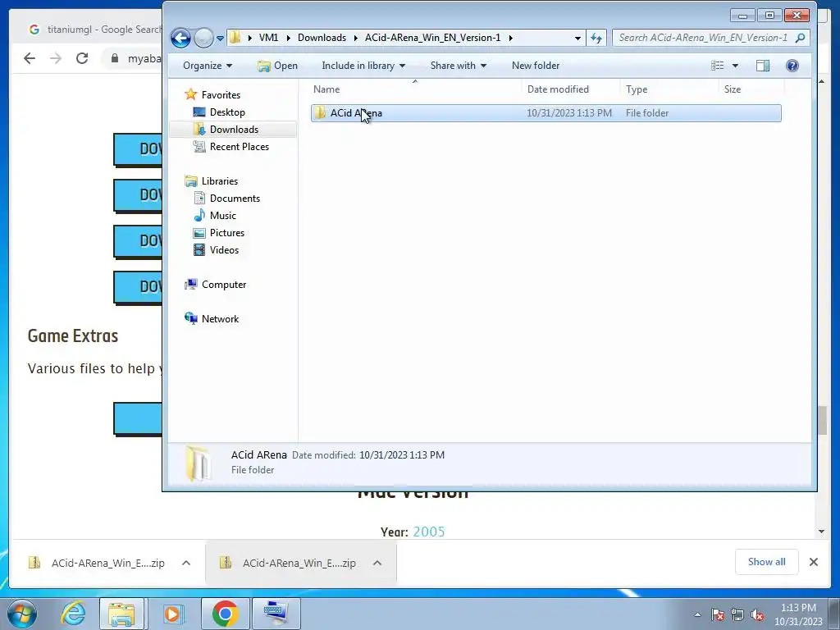Select Network in the navigation pane
This screenshot has width=840, height=630.
tap(220, 319)
